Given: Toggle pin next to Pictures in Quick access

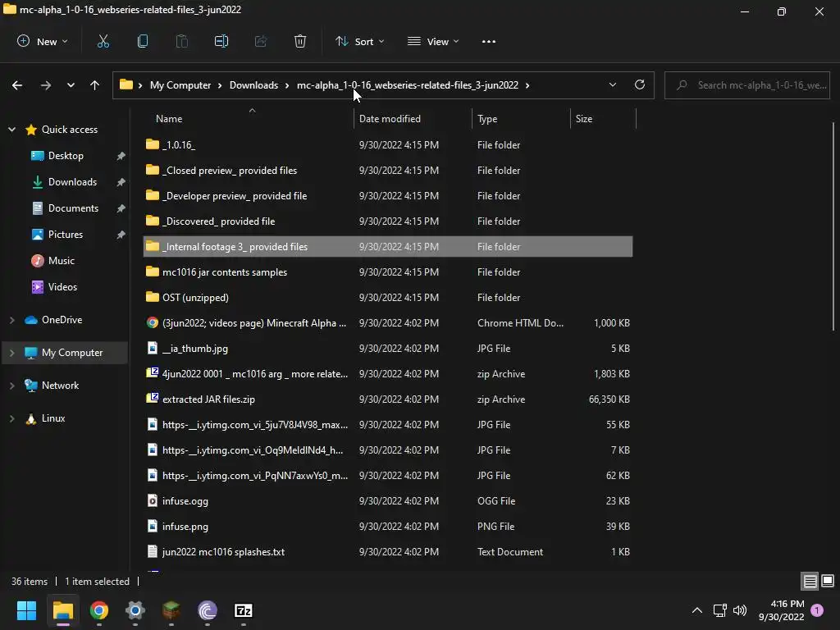Looking at the screenshot, I should click(121, 235).
